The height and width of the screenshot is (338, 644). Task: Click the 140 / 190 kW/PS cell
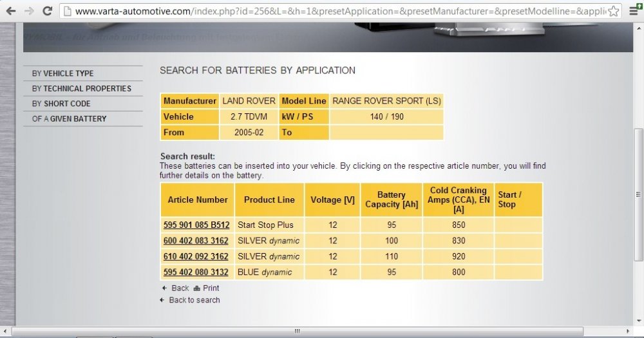tap(386, 117)
